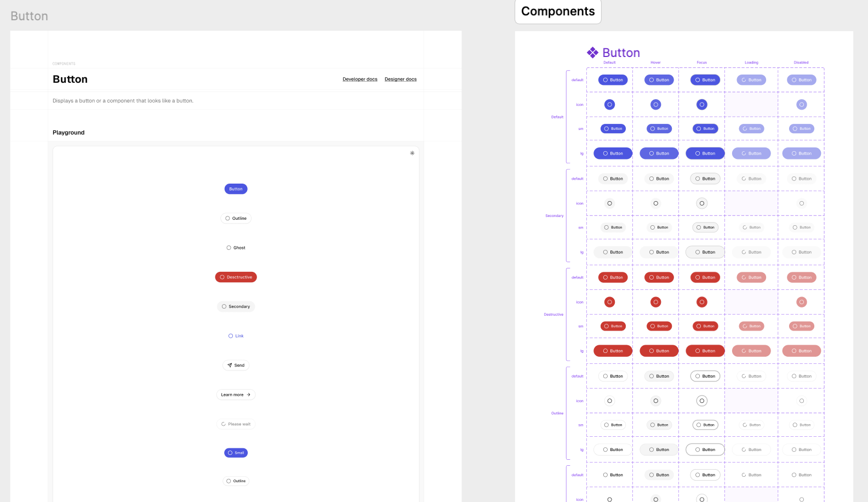Choose red Destructive icon-only button in Focus column

point(702,302)
